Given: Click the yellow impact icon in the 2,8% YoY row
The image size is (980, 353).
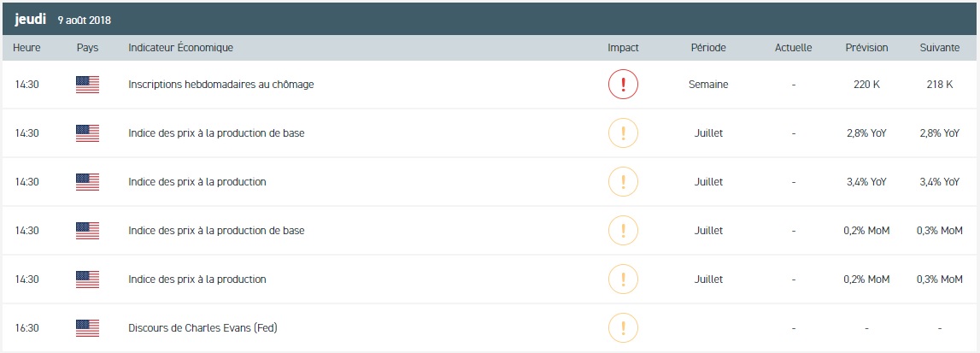Looking at the screenshot, I should click(623, 133).
